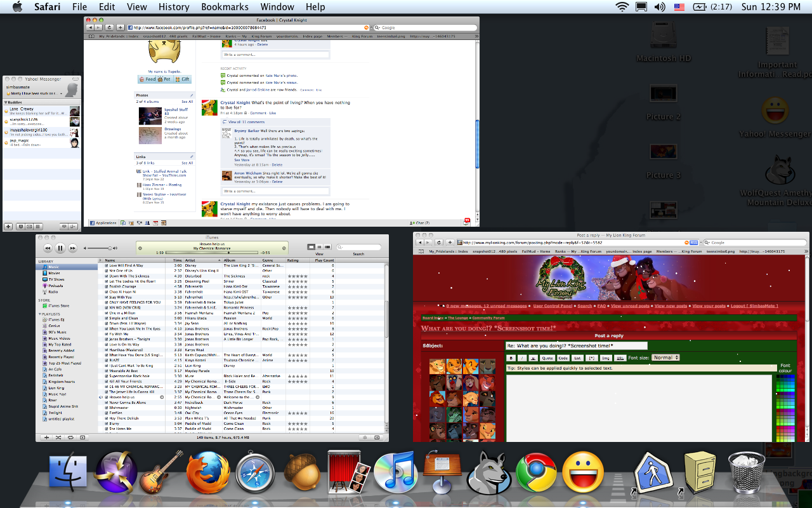This screenshot has width=812, height=508.
Task: Collapse the PLAYLISTS section in iTunes sidebar
Action: pyautogui.click(x=41, y=314)
